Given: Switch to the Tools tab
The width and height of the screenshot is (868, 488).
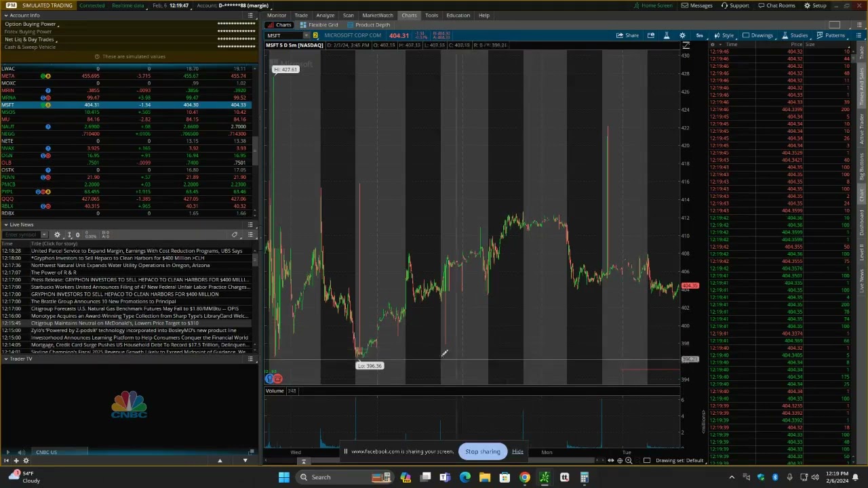Looking at the screenshot, I should click(431, 15).
